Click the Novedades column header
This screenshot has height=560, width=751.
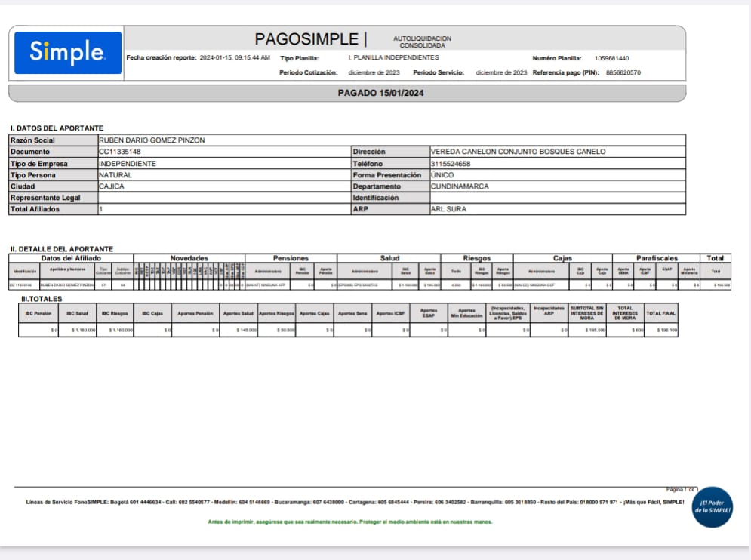point(189,258)
